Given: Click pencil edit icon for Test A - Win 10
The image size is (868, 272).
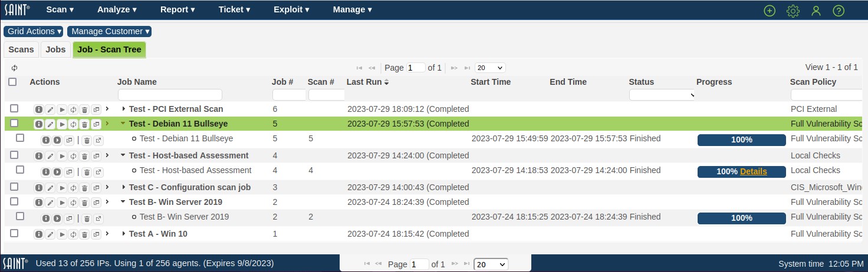Looking at the screenshot, I should [x=50, y=234].
